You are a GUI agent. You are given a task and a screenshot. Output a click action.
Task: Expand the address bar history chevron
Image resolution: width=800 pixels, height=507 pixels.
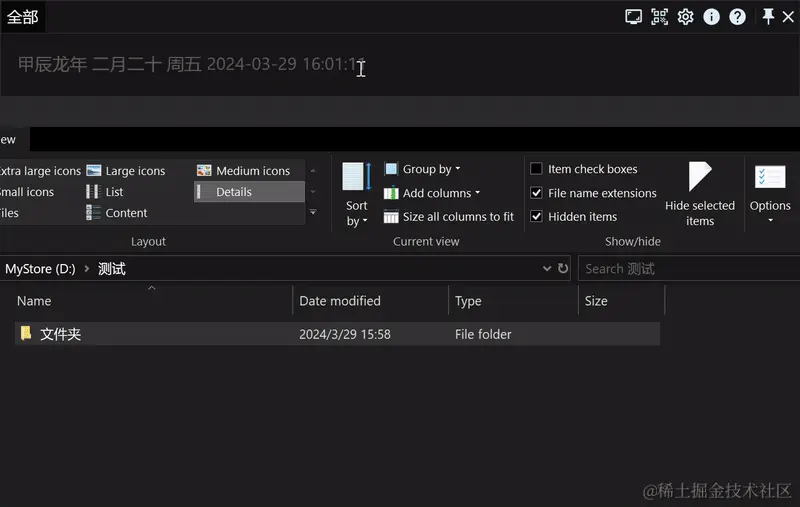click(547, 268)
